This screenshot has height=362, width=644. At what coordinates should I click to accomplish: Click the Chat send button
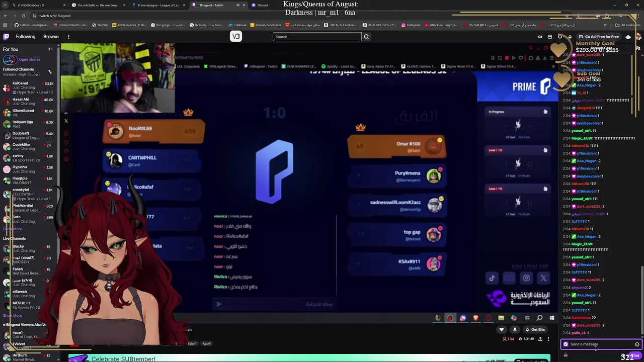634,355
